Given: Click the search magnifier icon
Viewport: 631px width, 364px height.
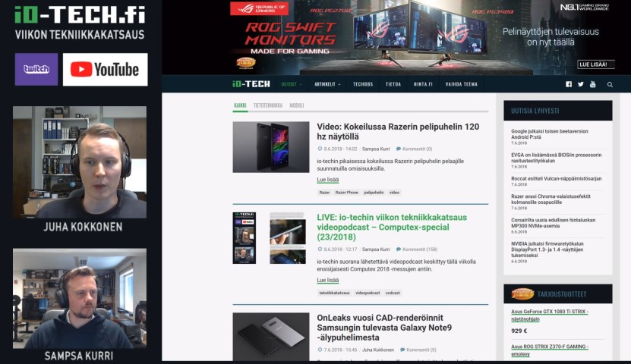Looking at the screenshot, I should (x=610, y=84).
